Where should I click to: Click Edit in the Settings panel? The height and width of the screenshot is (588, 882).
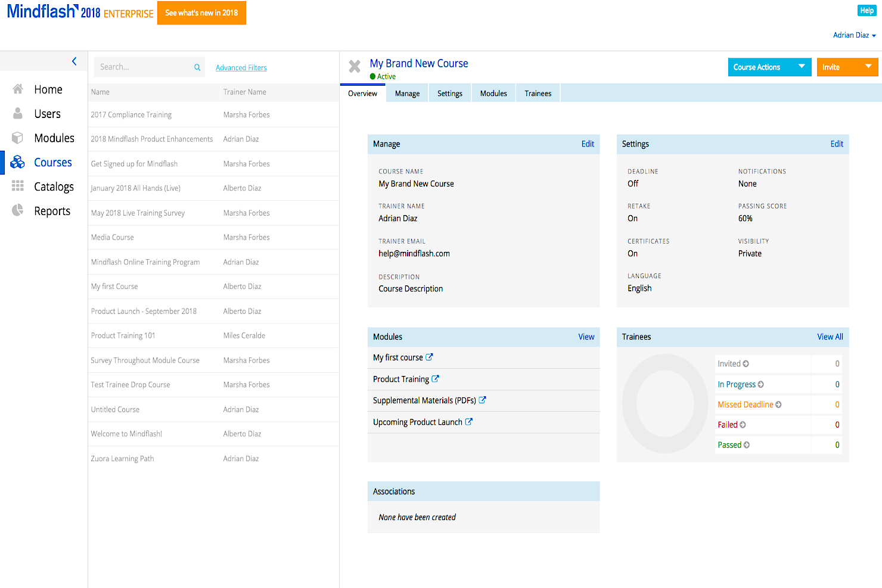click(x=837, y=144)
